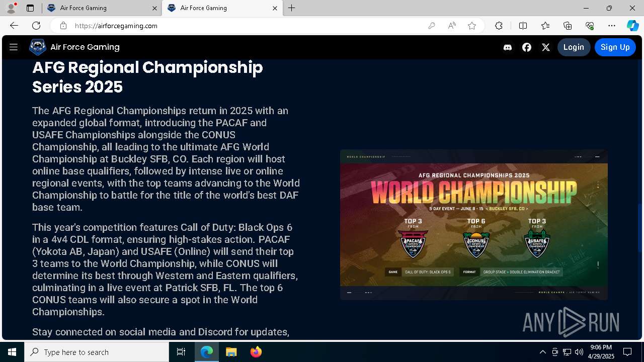This screenshot has width=644, height=362.
Task: Open tab actions menu icon
Action: 30,8
